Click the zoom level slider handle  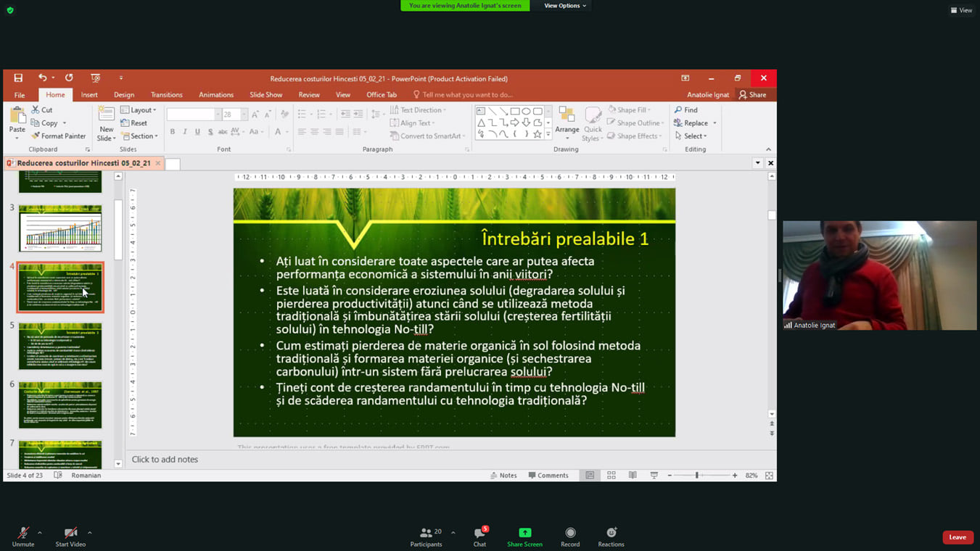click(697, 476)
